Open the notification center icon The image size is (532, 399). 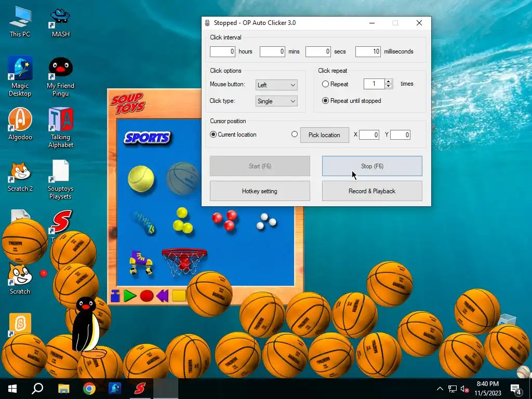click(x=516, y=389)
